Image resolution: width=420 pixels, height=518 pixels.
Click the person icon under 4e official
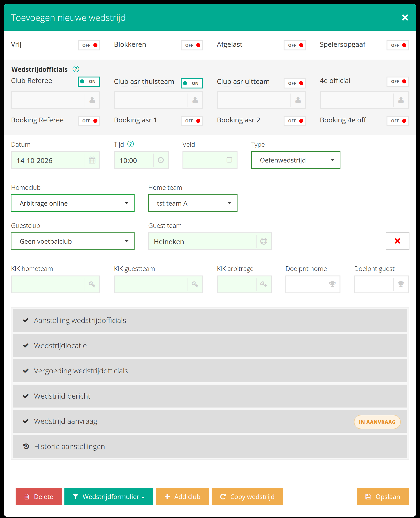tap(401, 100)
